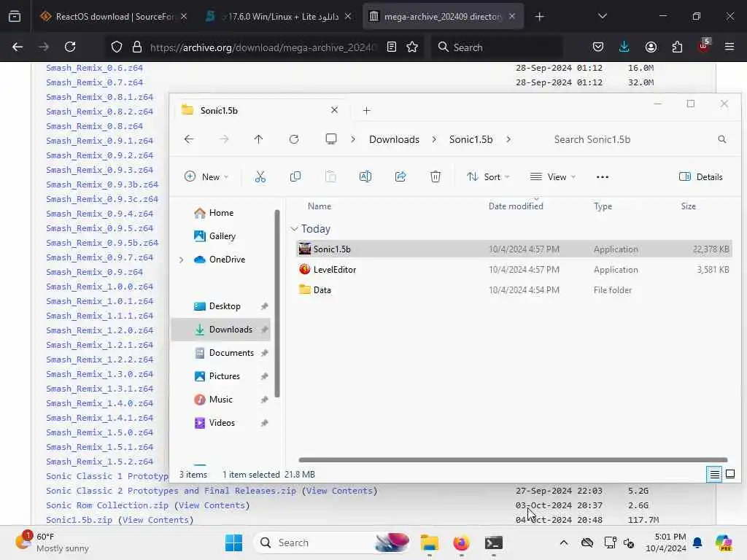Click Downloads breadcrumb in address bar
747x560 pixels.
point(394,139)
